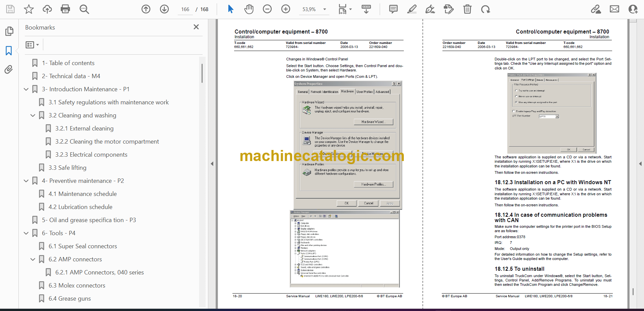644x311 pixels.
Task: Jump to 2- Technical data - M4
Action: tap(71, 76)
